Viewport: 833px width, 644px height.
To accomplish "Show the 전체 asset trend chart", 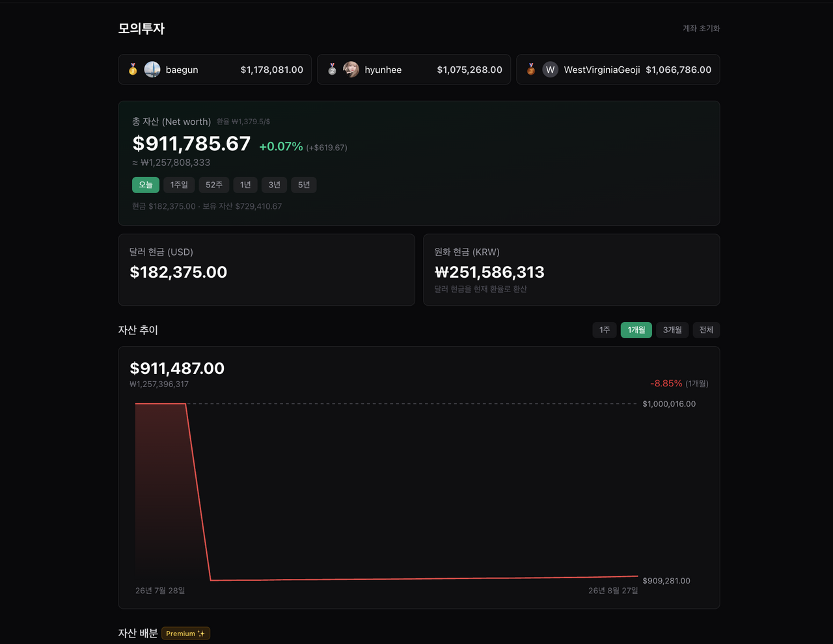I will pos(706,330).
